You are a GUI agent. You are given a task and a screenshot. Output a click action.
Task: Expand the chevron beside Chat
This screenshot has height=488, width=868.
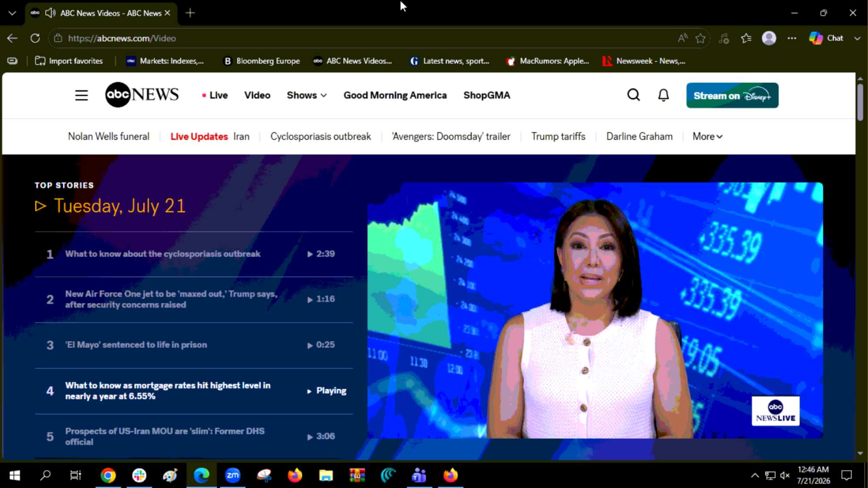[857, 38]
